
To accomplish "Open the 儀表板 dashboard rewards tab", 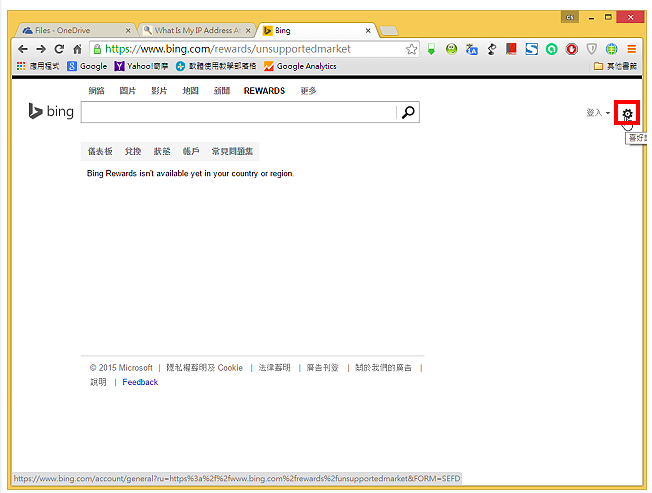I will 100,151.
